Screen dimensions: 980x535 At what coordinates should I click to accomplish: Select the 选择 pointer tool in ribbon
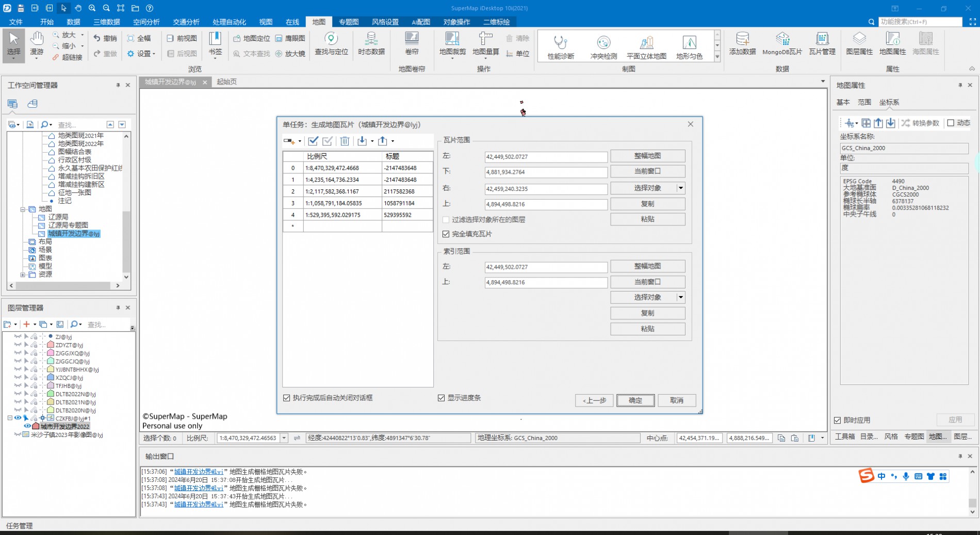coord(13,45)
